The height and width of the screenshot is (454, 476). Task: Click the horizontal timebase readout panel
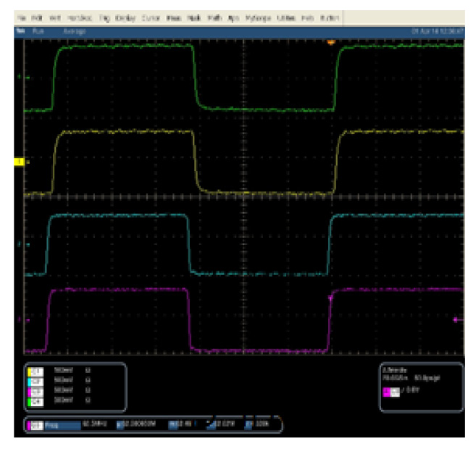tap(419, 379)
